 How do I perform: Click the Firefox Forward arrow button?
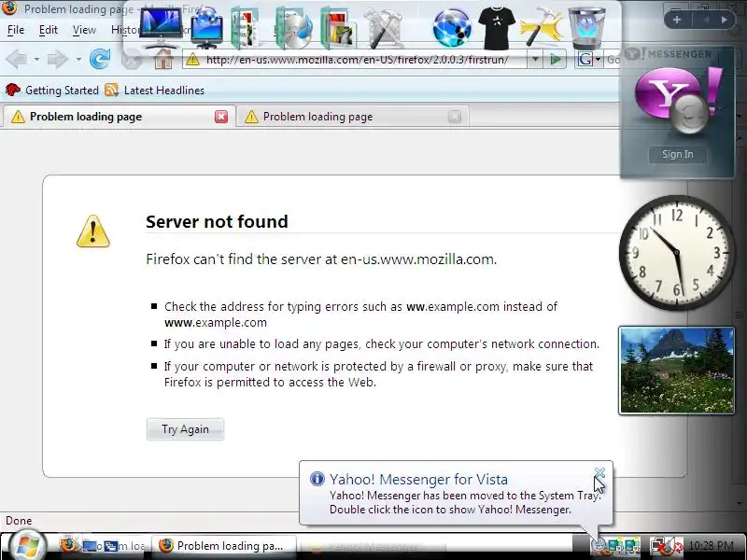(x=58, y=60)
